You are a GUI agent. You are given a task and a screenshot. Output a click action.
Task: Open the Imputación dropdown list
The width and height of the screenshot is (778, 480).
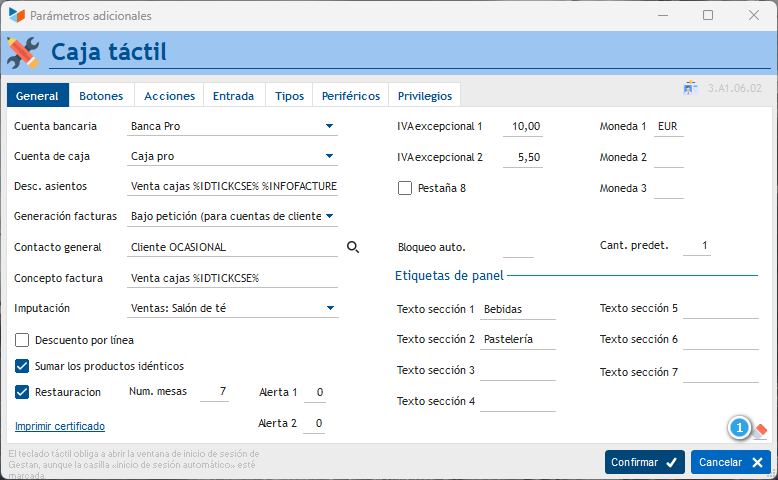[329, 308]
